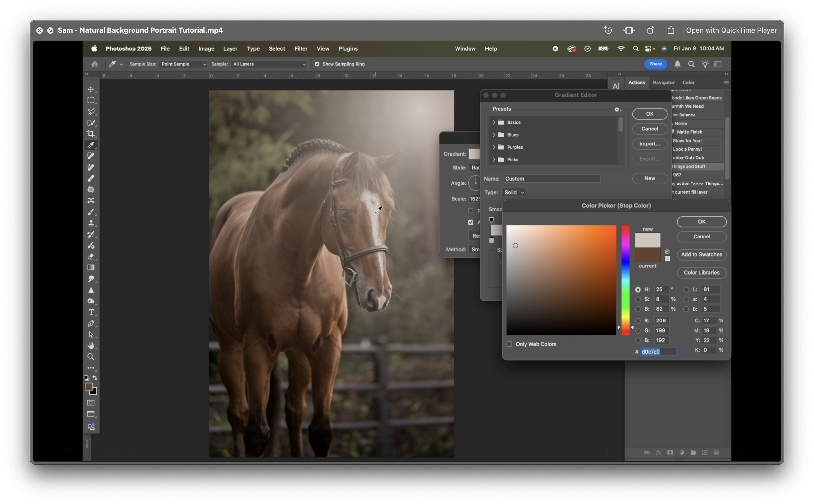Select the Move tool

[x=91, y=89]
